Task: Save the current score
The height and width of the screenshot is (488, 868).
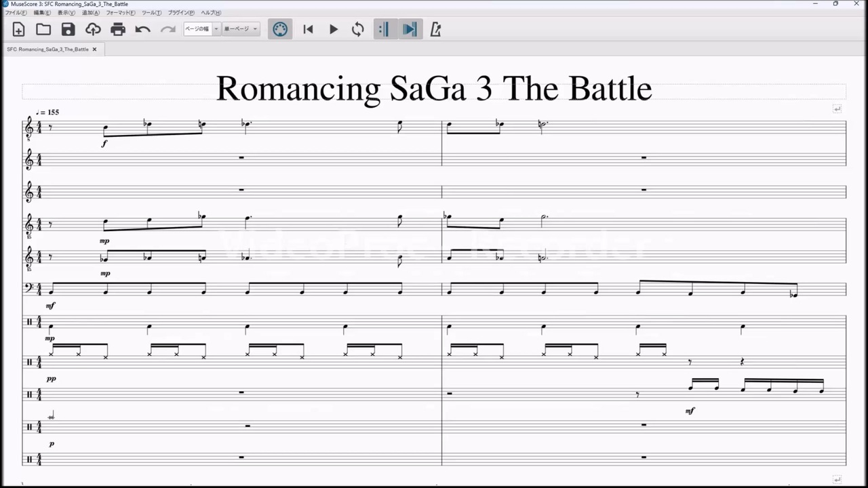Action: click(68, 28)
